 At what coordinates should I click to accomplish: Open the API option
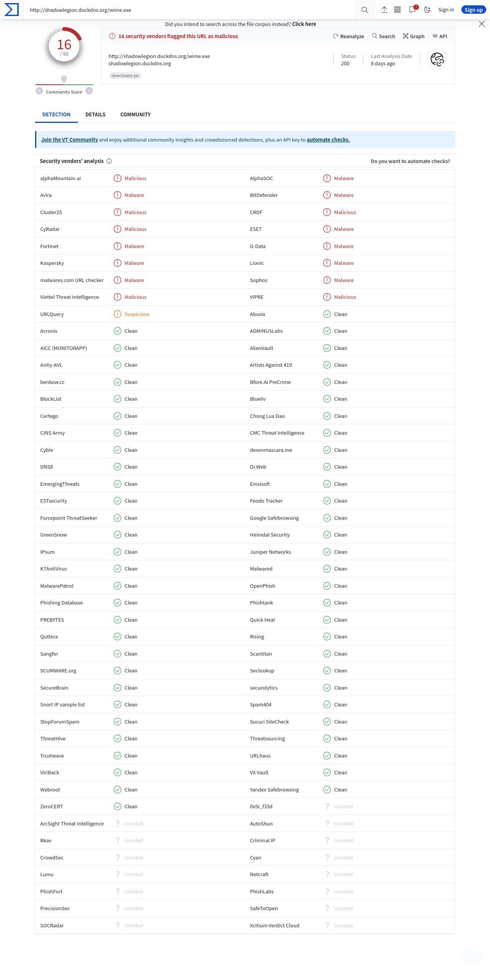point(440,36)
